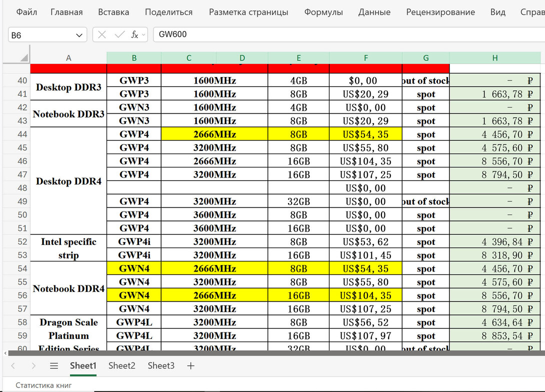The height and width of the screenshot is (392, 545).
Task: Click the next sheet arrow
Action: (x=33, y=366)
